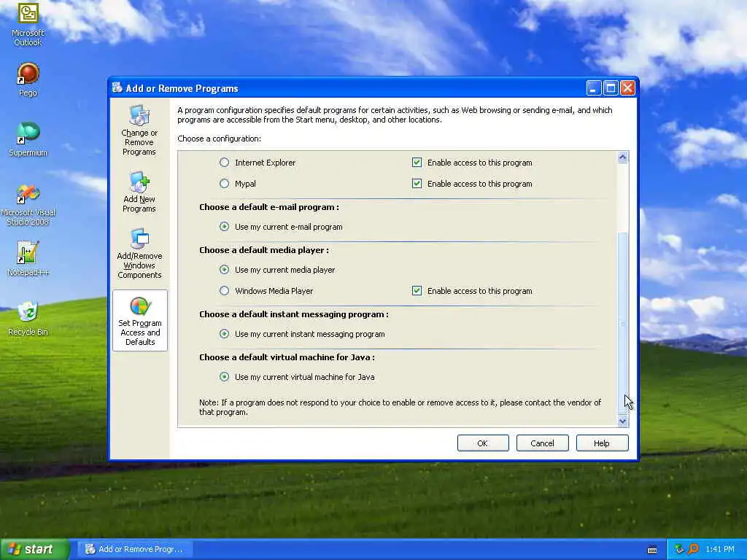This screenshot has height=560, width=747.
Task: Open Add/Remove Windows Components
Action: tap(139, 253)
